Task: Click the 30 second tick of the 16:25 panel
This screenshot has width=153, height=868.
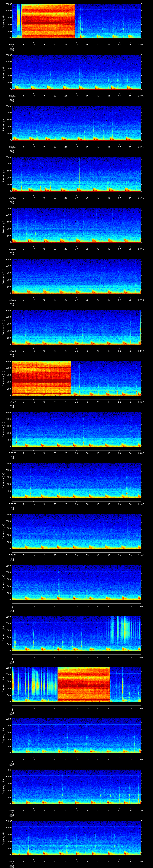Action: click(x=76, y=249)
